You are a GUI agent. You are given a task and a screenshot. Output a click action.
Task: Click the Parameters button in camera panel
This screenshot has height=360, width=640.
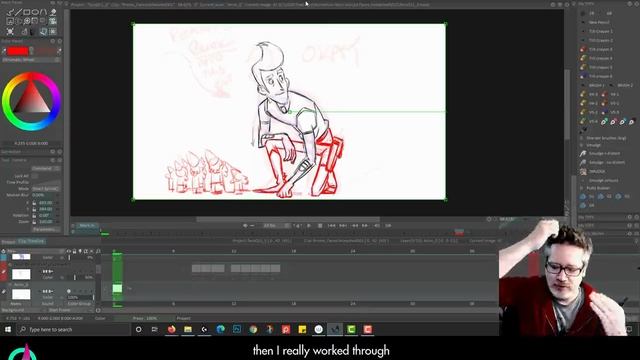[x=46, y=229]
